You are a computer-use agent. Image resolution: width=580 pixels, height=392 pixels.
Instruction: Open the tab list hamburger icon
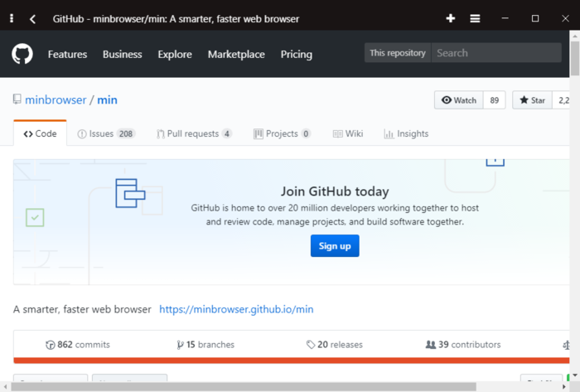[x=475, y=18]
